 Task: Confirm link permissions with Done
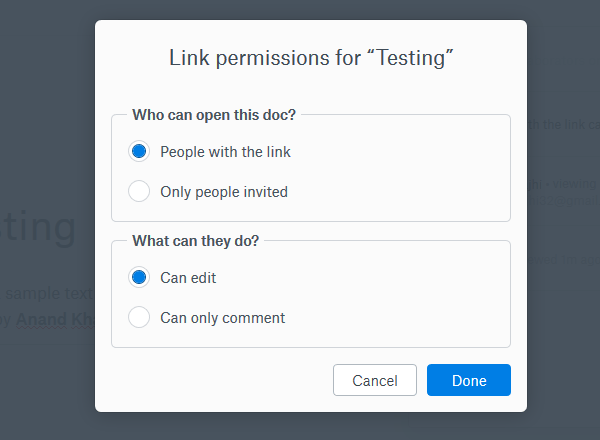(x=468, y=380)
